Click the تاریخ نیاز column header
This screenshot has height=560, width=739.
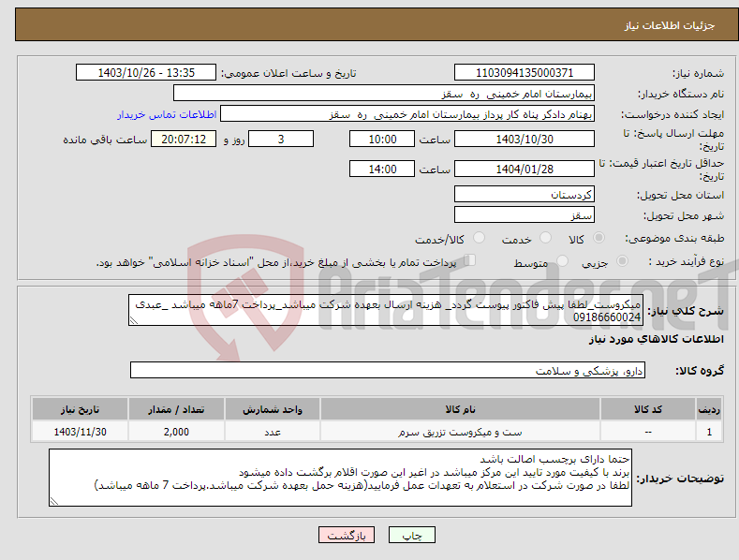(80, 409)
